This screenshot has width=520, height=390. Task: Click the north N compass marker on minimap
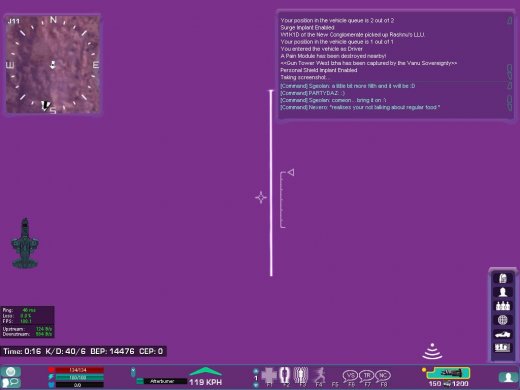click(x=53, y=20)
